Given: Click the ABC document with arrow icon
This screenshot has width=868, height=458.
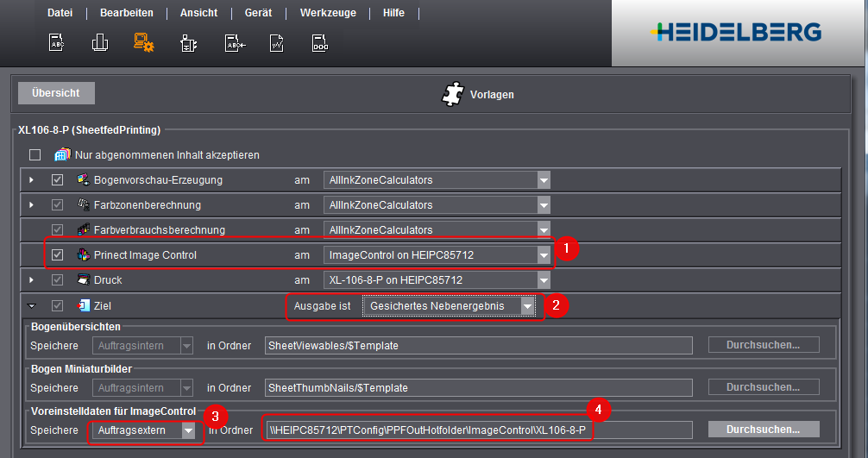Looking at the screenshot, I should click(235, 42).
